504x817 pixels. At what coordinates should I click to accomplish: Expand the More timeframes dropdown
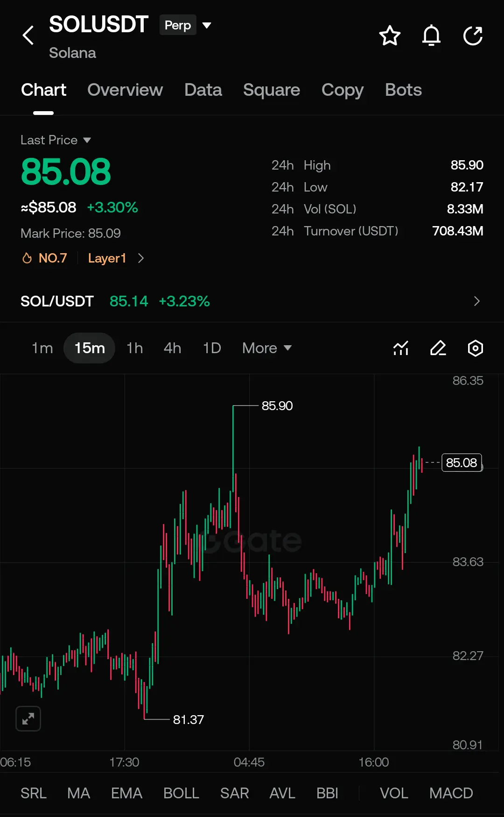tap(267, 348)
